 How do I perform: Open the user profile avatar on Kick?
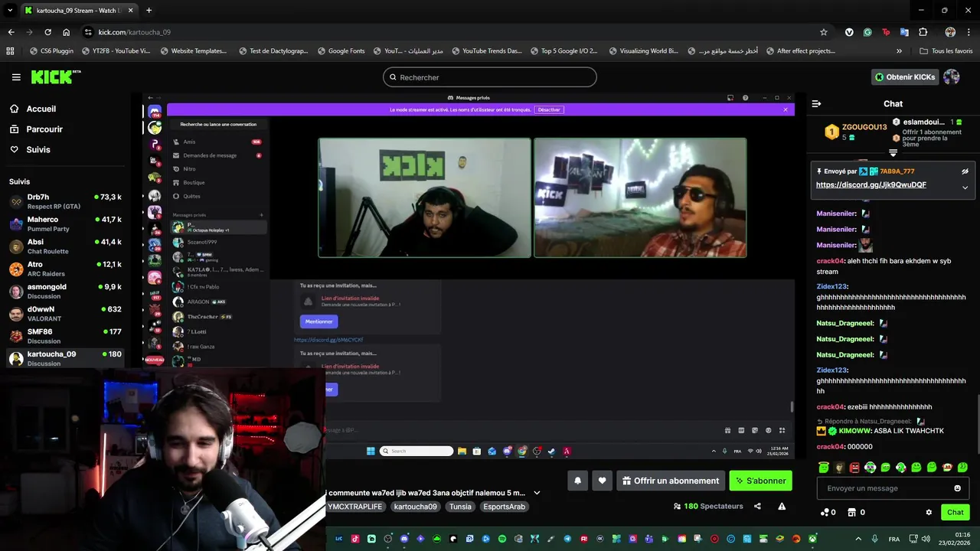point(952,77)
